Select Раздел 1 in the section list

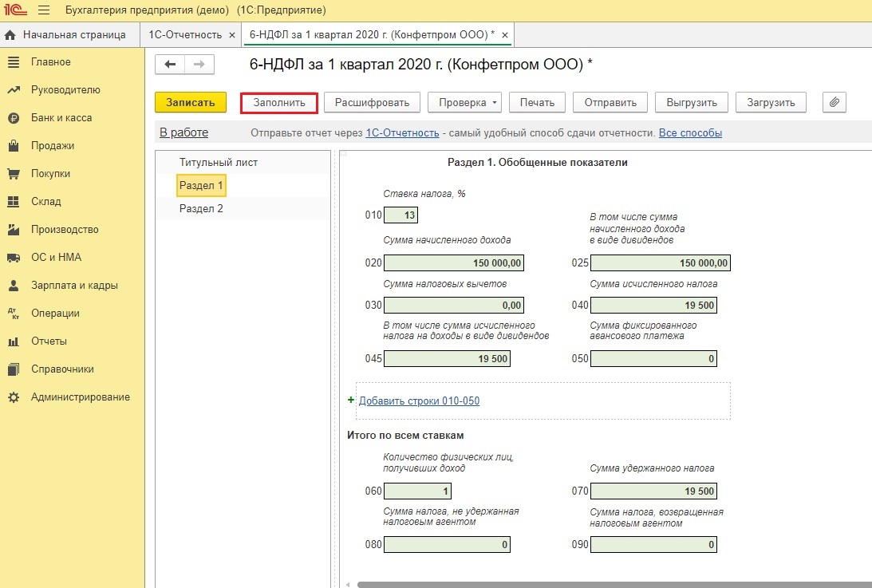[x=201, y=185]
